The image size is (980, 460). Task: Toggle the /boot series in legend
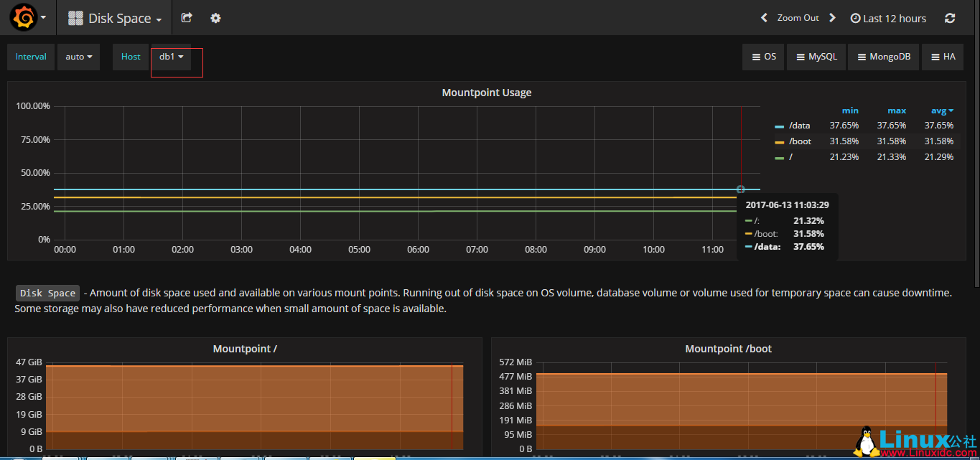799,141
